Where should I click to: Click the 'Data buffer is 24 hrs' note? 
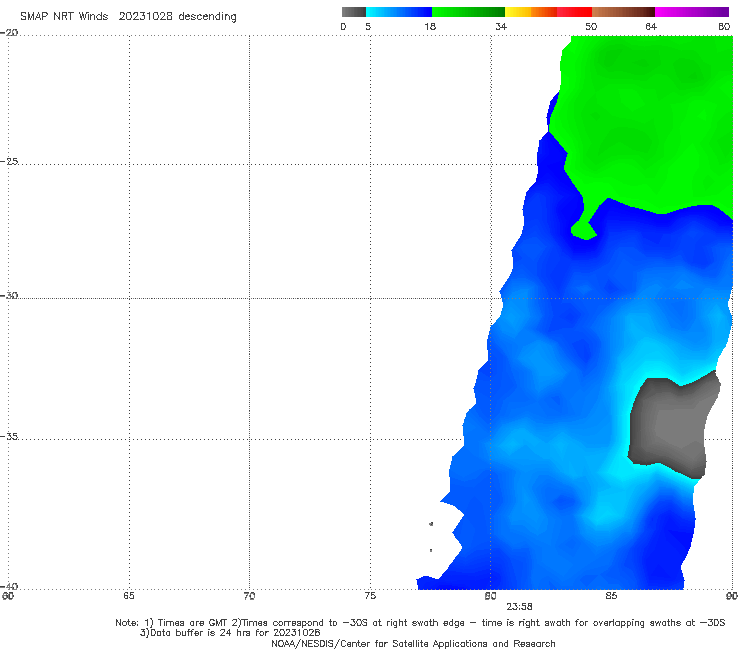pos(230,633)
